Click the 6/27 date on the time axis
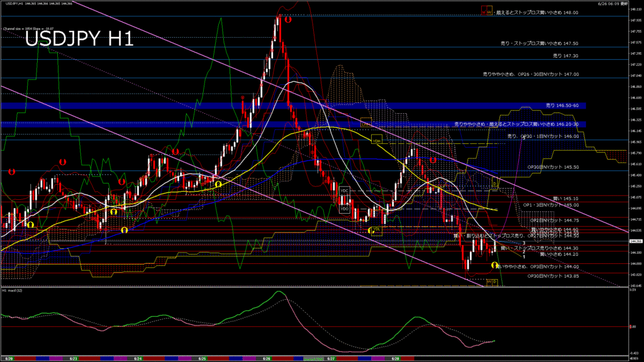Image resolution: width=644 pixels, height=362 pixels. pyautogui.click(x=331, y=359)
